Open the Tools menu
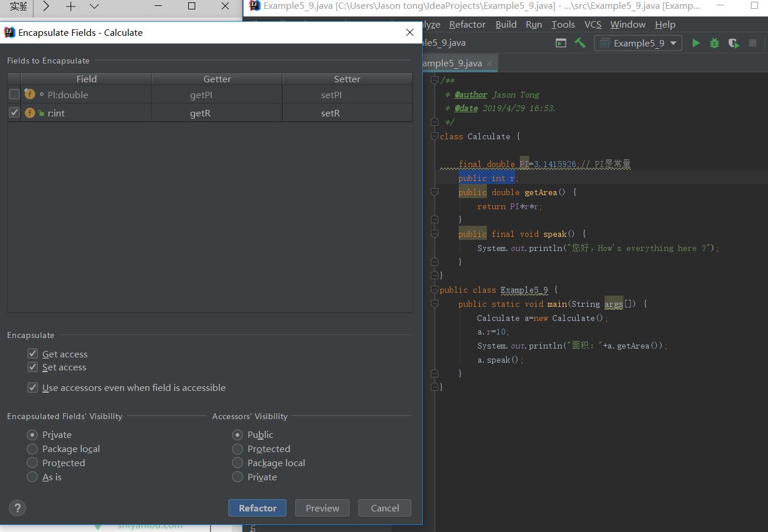 click(563, 24)
